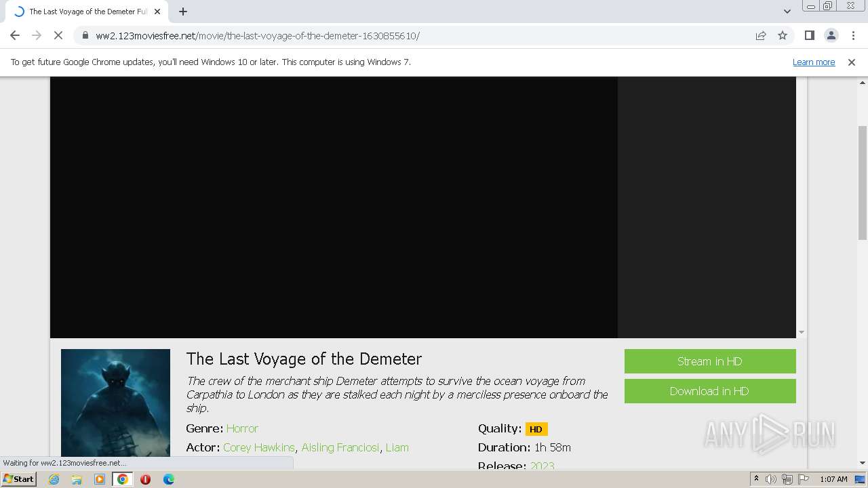
Task: Open Aisling Franciosi actor link
Action: pos(340,447)
